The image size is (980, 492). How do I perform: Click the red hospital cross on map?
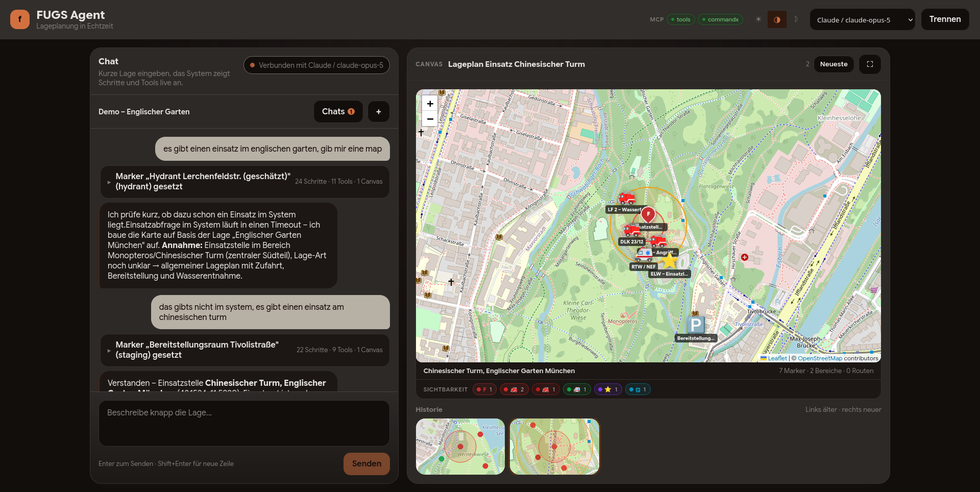[x=745, y=257]
